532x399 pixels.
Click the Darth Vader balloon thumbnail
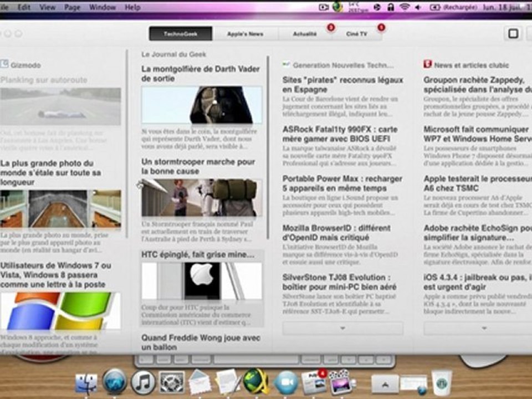click(202, 105)
